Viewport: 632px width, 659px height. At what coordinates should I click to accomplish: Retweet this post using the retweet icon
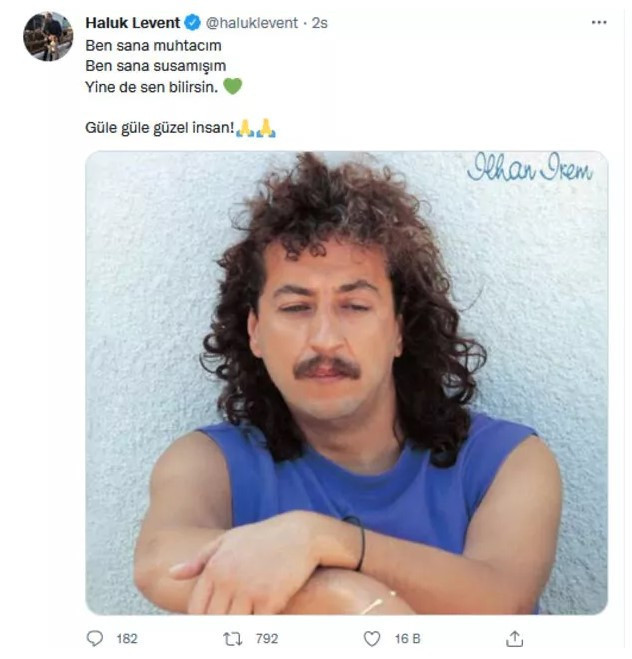[x=233, y=638]
